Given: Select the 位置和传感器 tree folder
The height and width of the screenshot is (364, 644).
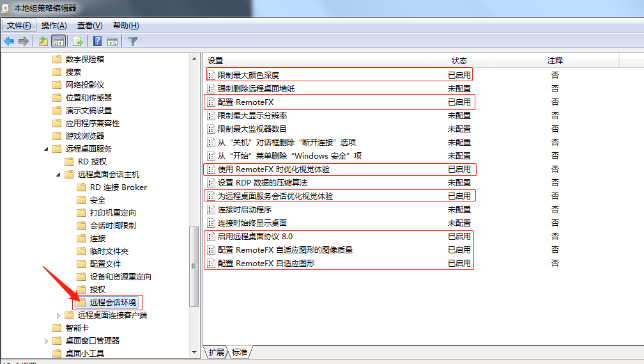Looking at the screenshot, I should pyautogui.click(x=89, y=97).
